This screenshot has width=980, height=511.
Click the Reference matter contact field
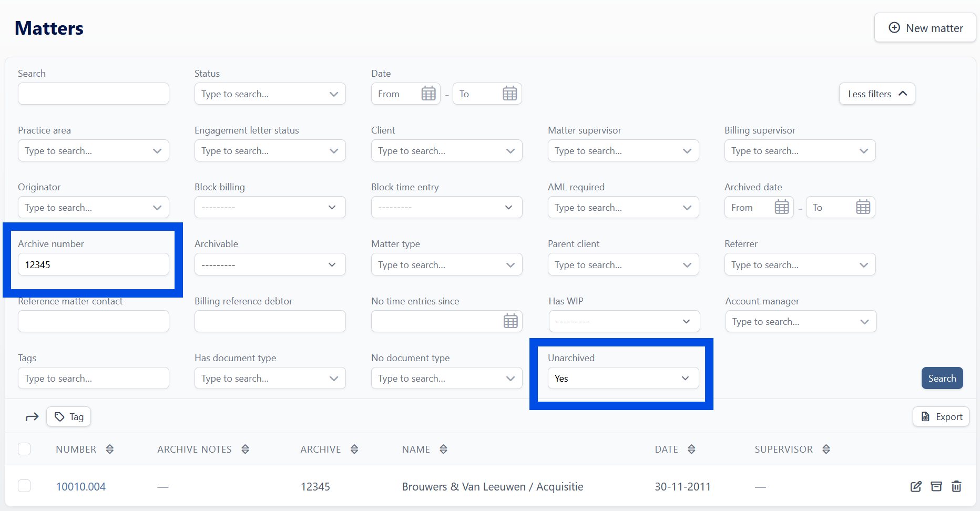(x=94, y=321)
